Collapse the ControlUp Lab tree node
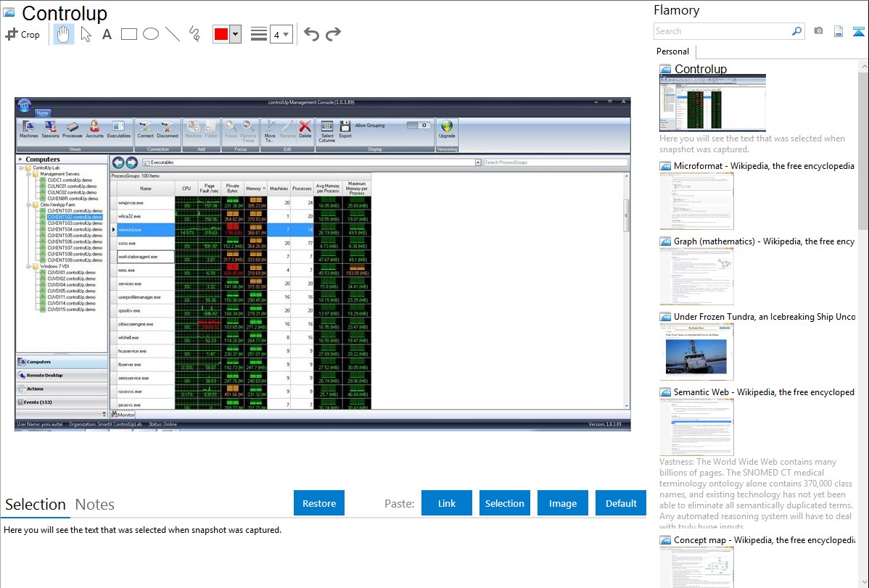The width and height of the screenshot is (869, 588). click(x=22, y=168)
